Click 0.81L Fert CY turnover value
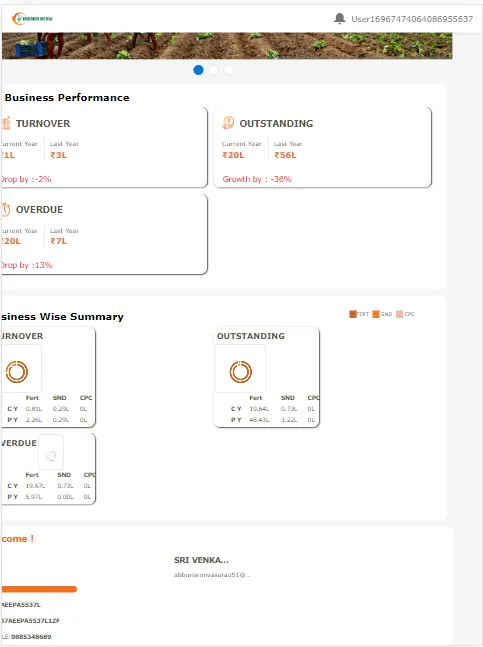The image size is (483, 647). point(34,409)
